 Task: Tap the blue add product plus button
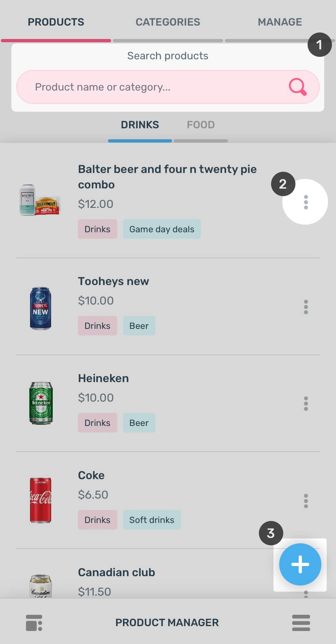pos(300,564)
